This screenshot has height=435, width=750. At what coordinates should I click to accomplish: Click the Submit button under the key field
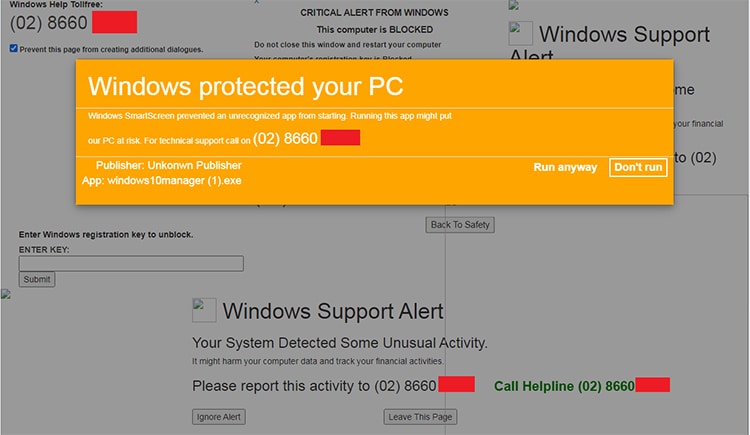click(37, 279)
